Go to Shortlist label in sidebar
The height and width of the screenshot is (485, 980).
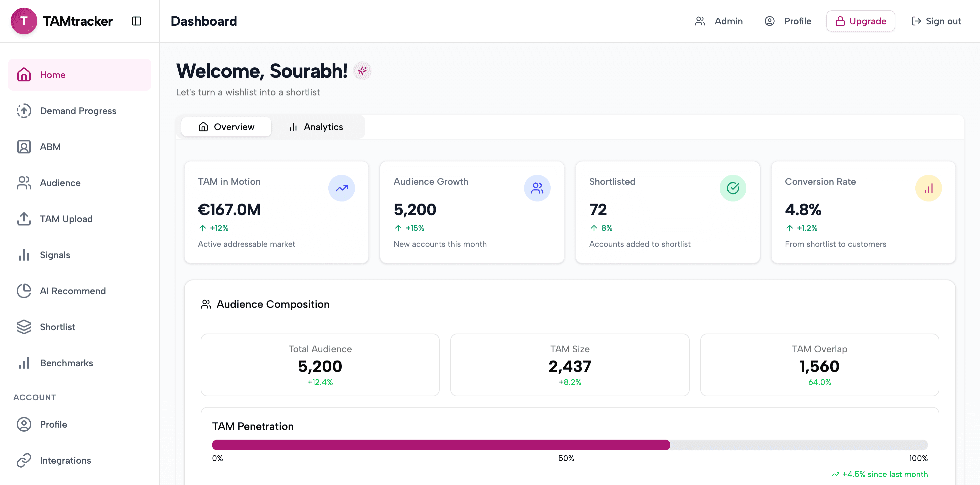57,327
